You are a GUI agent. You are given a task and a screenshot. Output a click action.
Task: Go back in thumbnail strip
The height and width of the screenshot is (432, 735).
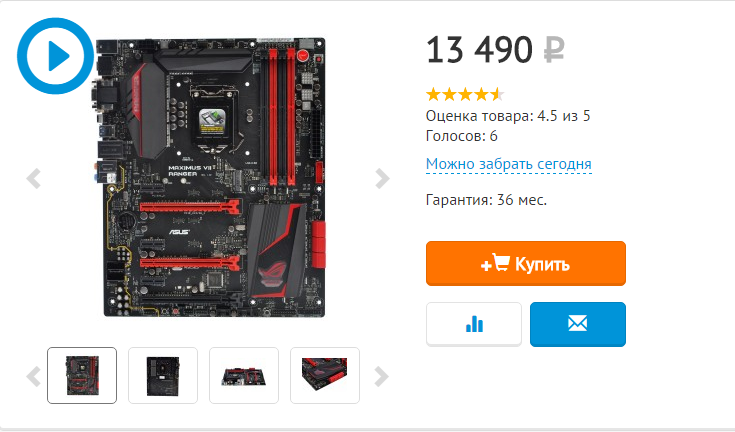point(33,376)
